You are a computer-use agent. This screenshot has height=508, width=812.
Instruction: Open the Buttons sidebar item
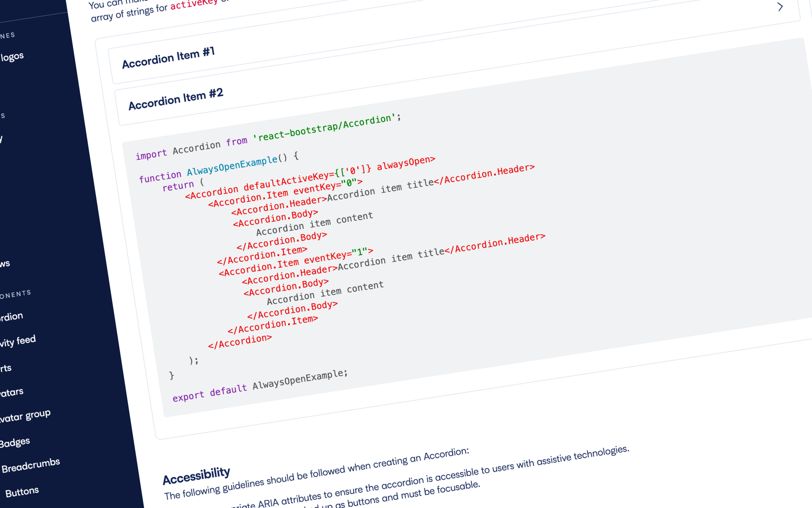click(x=22, y=492)
